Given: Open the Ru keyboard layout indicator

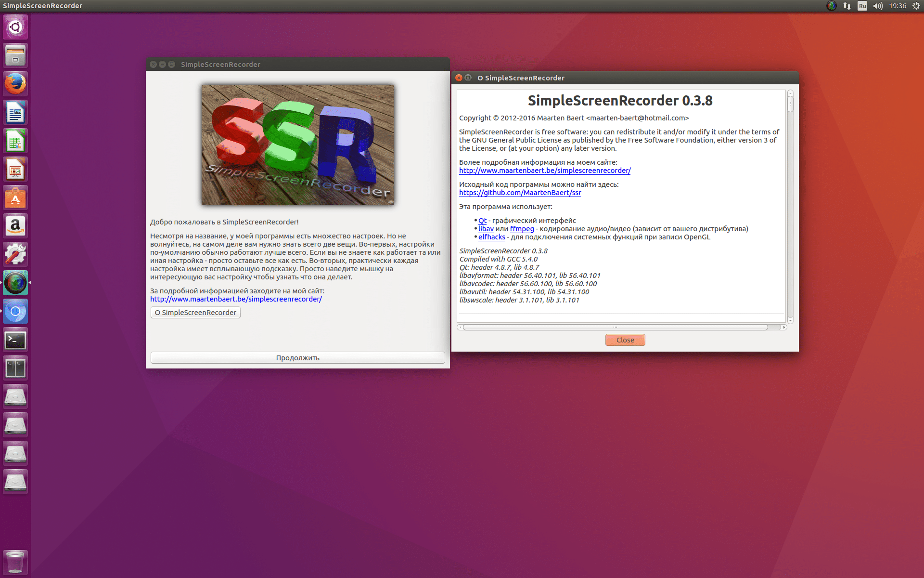Looking at the screenshot, I should point(862,6).
